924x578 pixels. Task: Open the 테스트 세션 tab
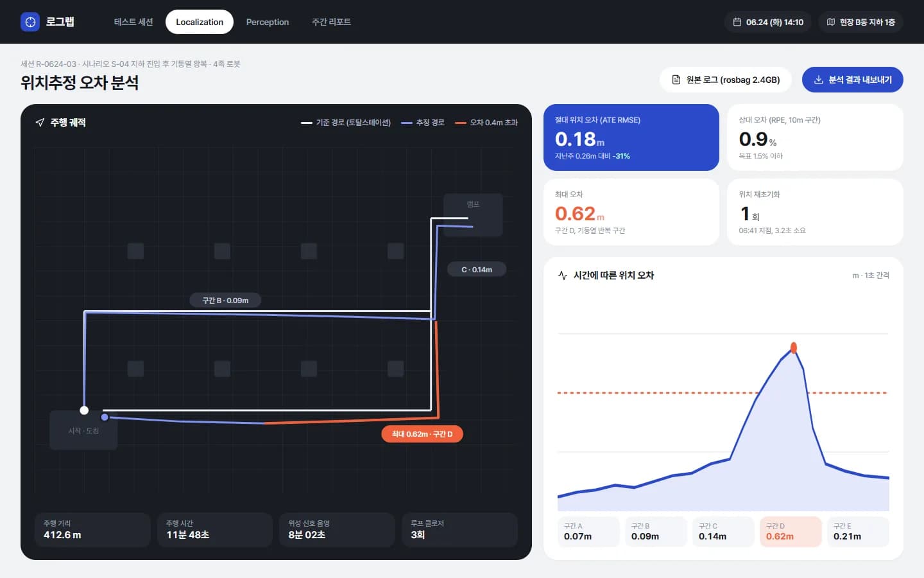coord(133,22)
